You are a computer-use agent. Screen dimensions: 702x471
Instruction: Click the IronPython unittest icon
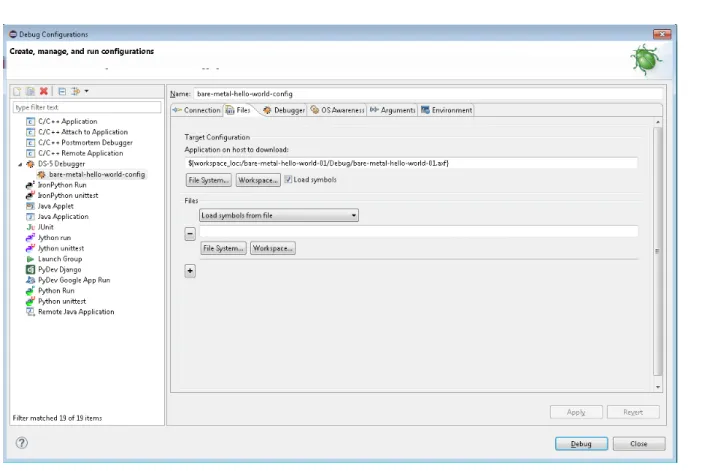point(30,196)
